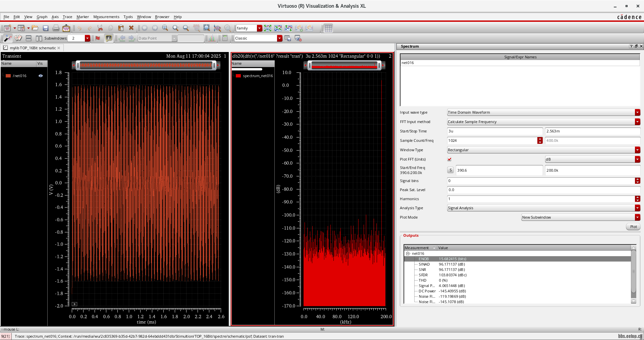Click the playing cards layout icon

[18, 38]
